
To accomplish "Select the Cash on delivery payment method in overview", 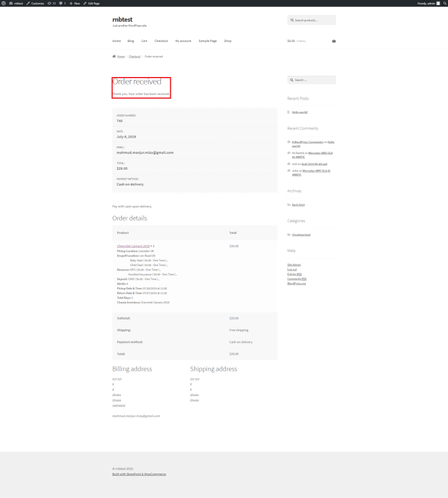I will click(130, 184).
